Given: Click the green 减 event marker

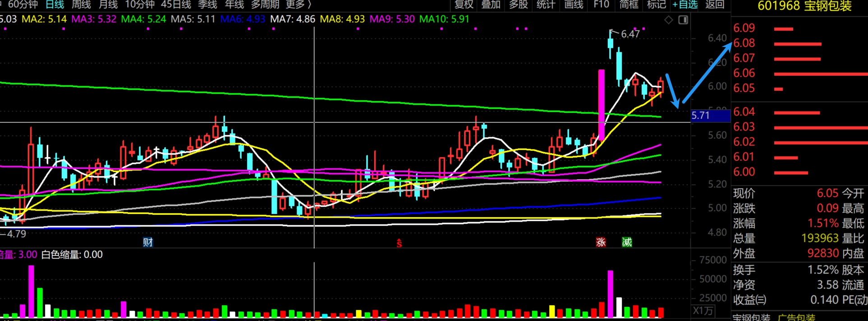Looking at the screenshot, I should tap(627, 242).
